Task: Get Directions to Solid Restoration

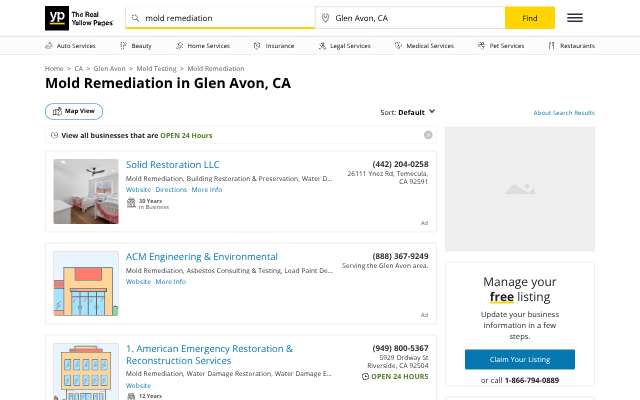Action: click(171, 189)
